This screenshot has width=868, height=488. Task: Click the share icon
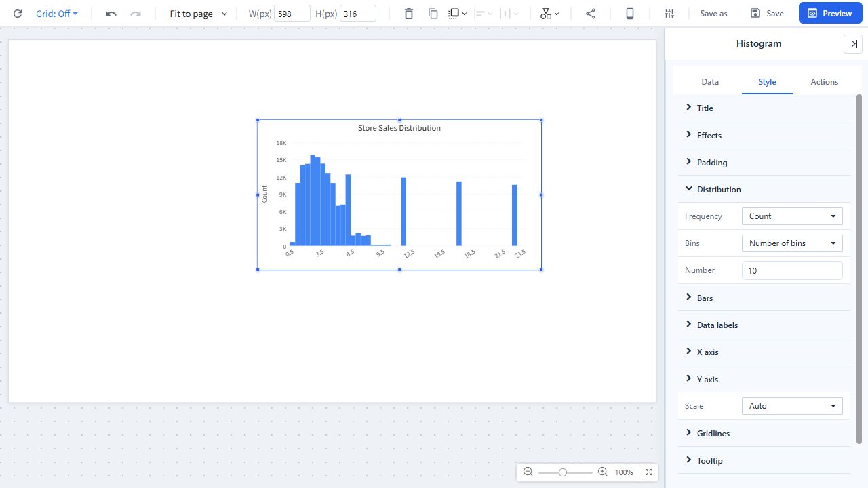click(591, 14)
